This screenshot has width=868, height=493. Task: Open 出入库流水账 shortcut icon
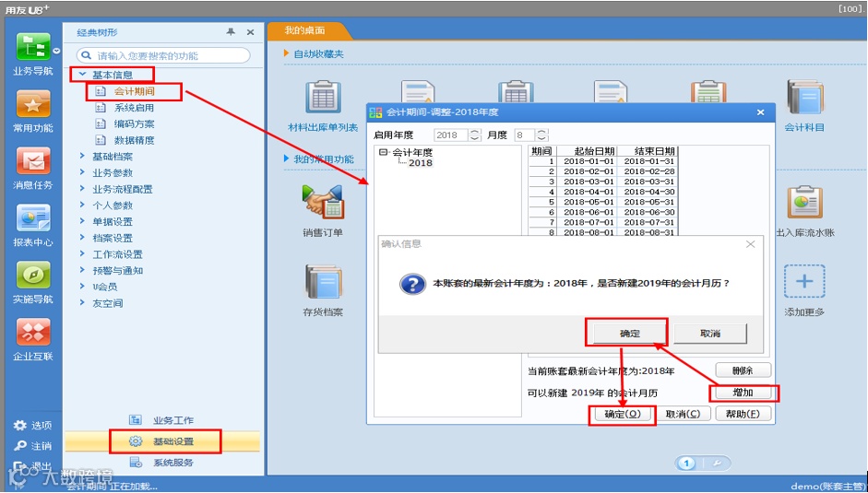(x=805, y=202)
